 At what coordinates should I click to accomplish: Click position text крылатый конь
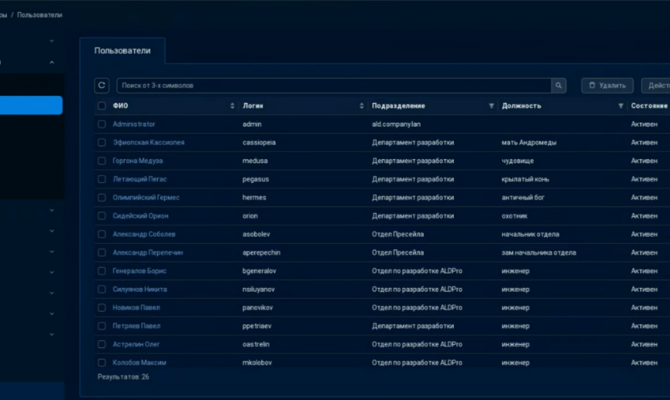point(525,179)
